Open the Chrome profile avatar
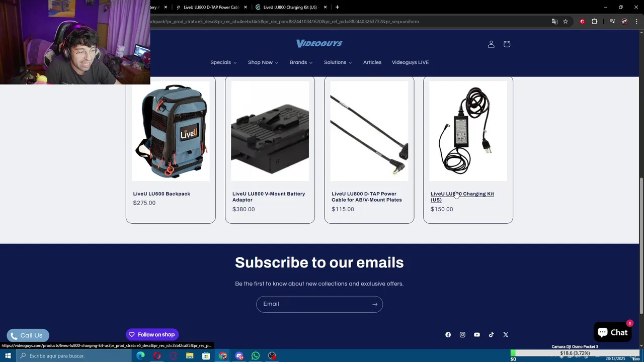 (x=624, y=22)
